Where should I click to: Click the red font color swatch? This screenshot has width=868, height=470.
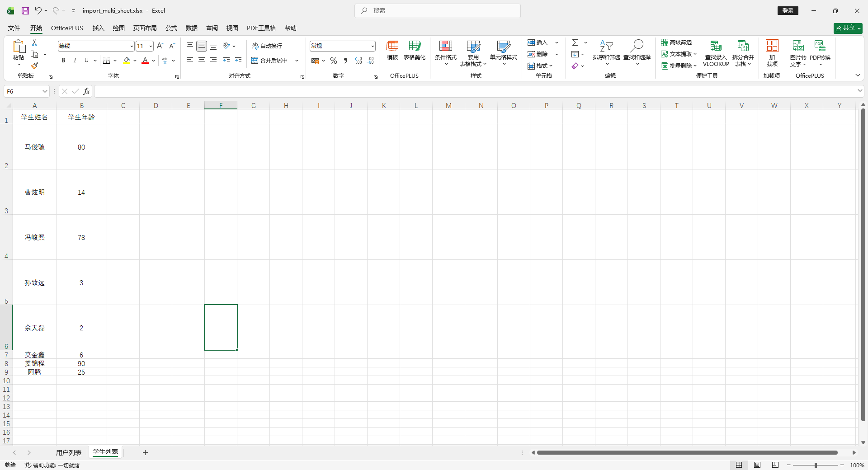[145, 61]
